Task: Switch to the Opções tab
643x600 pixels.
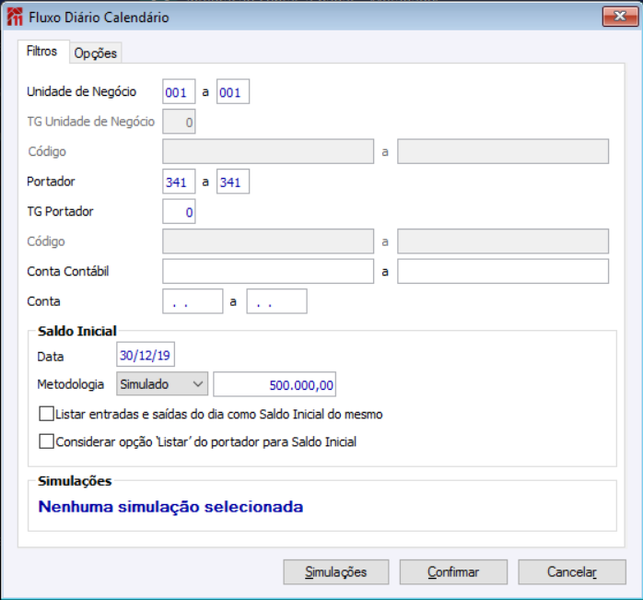Action: tap(95, 53)
